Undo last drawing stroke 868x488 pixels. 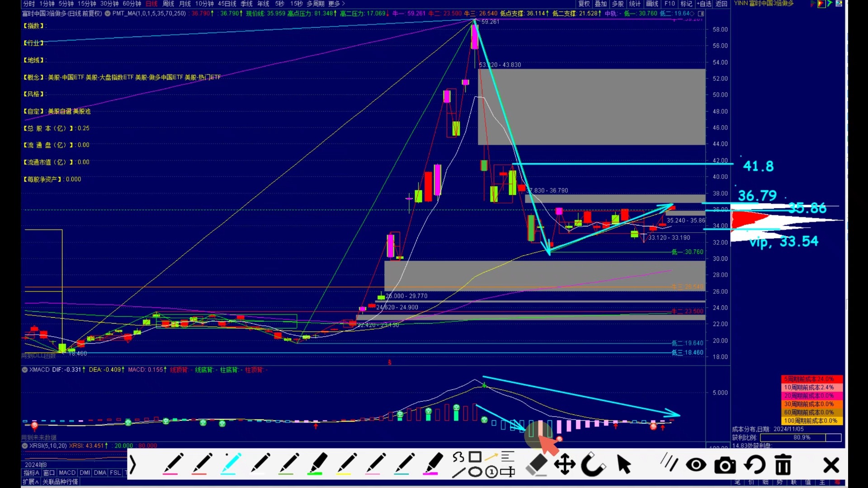pyautogui.click(x=755, y=465)
